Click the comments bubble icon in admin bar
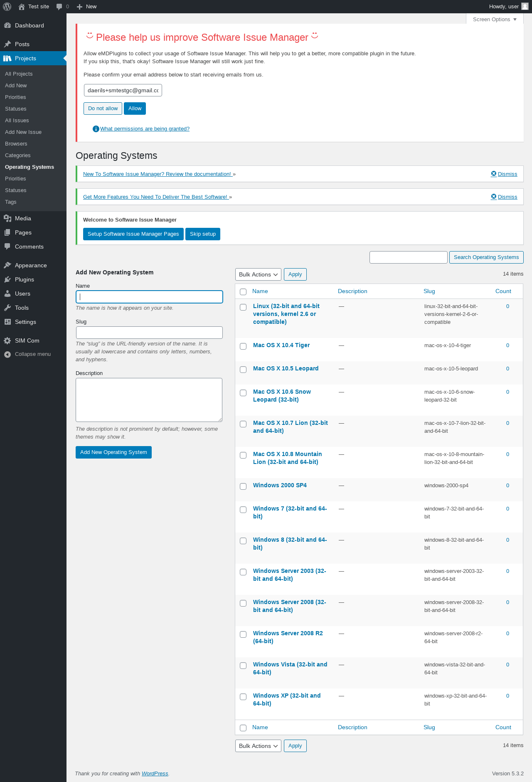532x782 pixels. pyautogui.click(x=59, y=7)
